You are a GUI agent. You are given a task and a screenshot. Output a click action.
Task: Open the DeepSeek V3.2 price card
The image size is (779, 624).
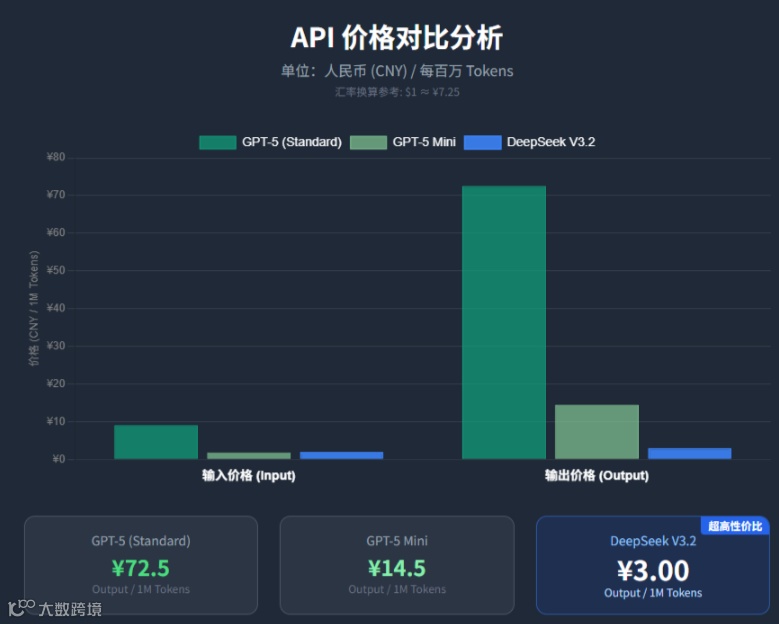tap(653, 565)
